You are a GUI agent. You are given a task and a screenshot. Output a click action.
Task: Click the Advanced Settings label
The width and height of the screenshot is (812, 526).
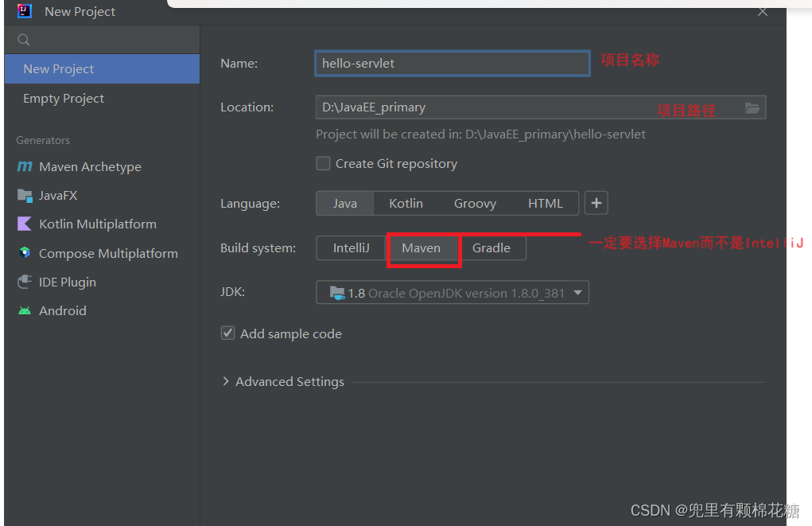pyautogui.click(x=289, y=382)
